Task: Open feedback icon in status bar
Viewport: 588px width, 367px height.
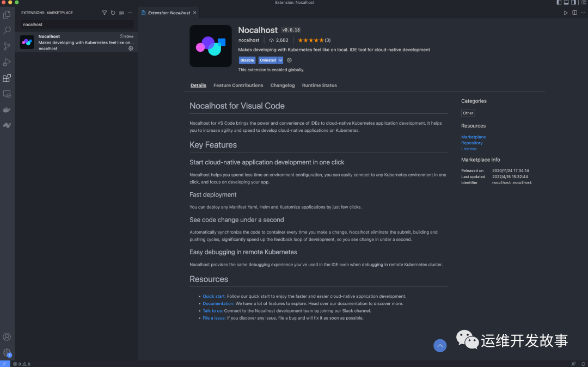Action: (x=573, y=364)
